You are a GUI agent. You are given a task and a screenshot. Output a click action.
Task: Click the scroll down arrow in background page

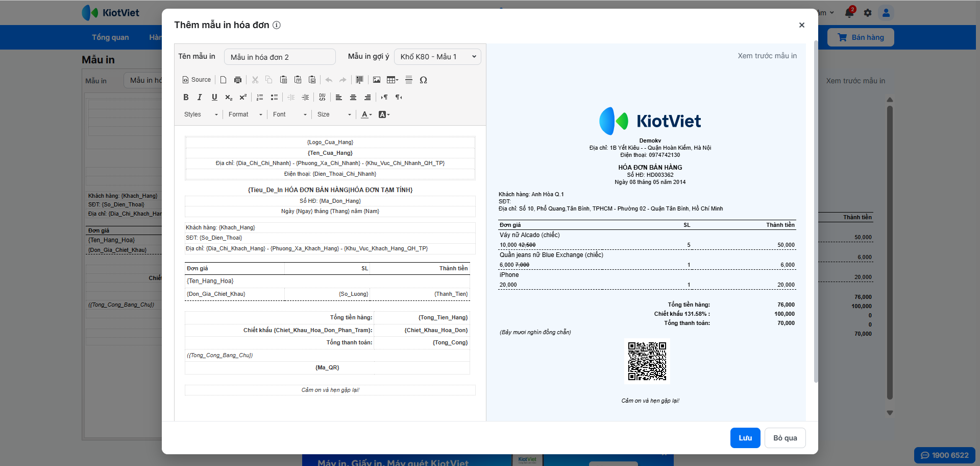point(890,413)
